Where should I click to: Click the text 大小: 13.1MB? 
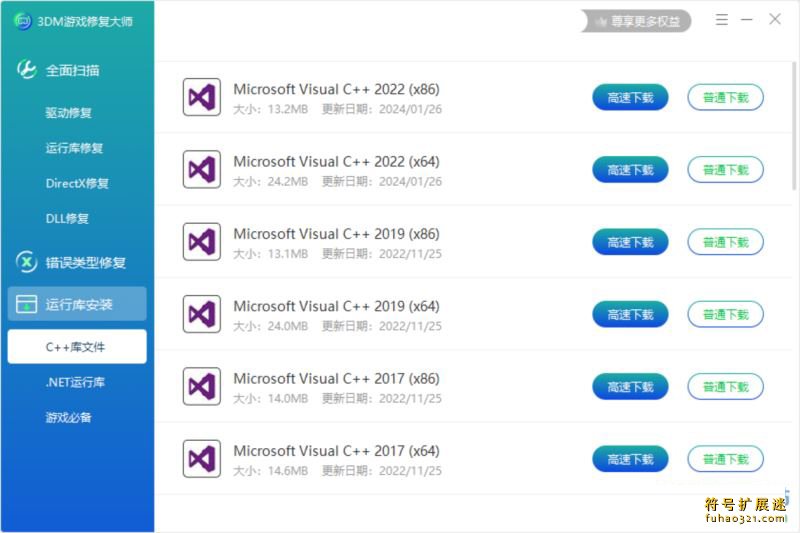(x=270, y=254)
